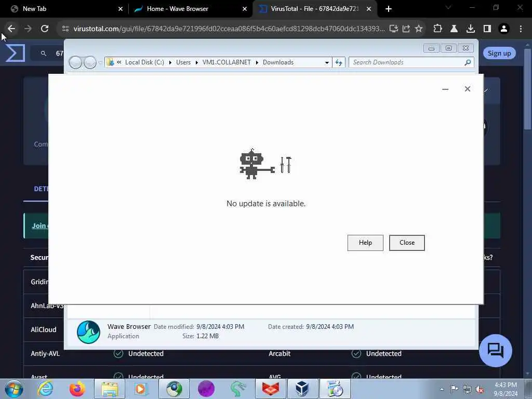View site information icon in address bar
Screen dimensions: 532x399
click(x=65, y=29)
